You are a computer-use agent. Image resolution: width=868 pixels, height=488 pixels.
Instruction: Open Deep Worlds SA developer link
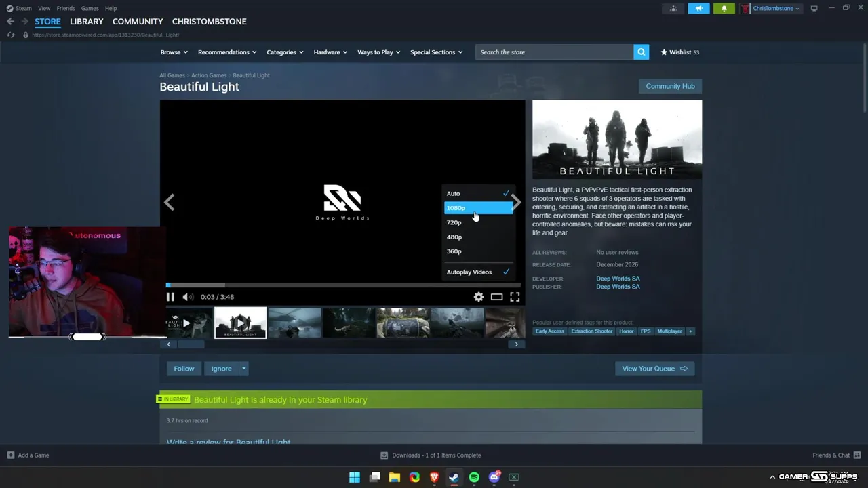coord(618,279)
